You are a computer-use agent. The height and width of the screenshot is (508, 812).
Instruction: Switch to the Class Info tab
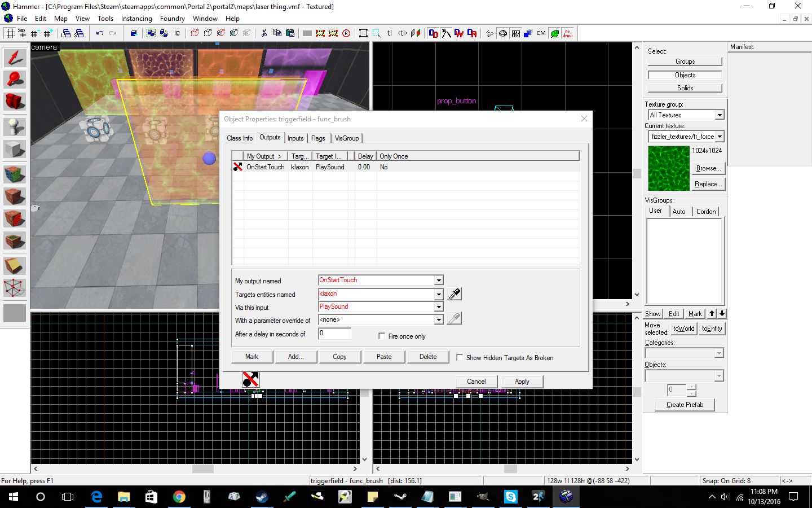[240, 138]
